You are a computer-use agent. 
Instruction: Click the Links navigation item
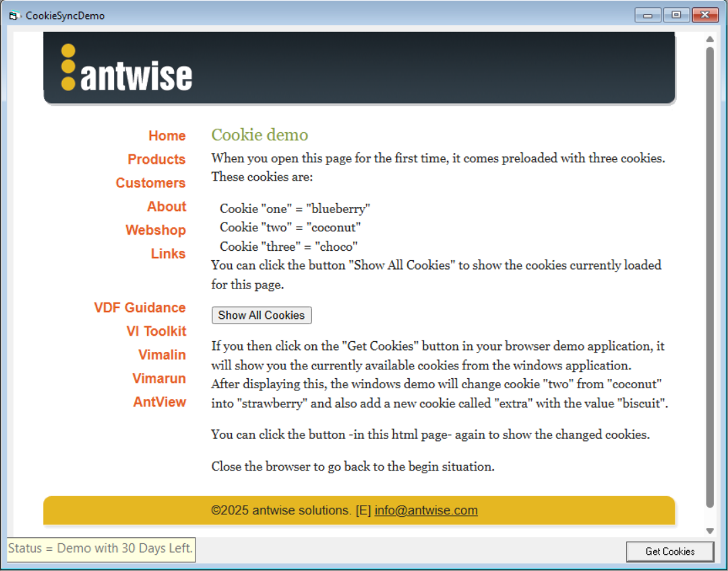point(168,253)
